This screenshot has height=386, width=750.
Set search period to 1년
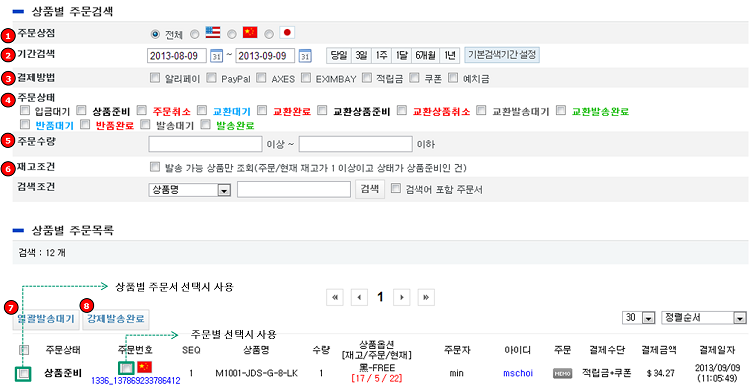450,55
